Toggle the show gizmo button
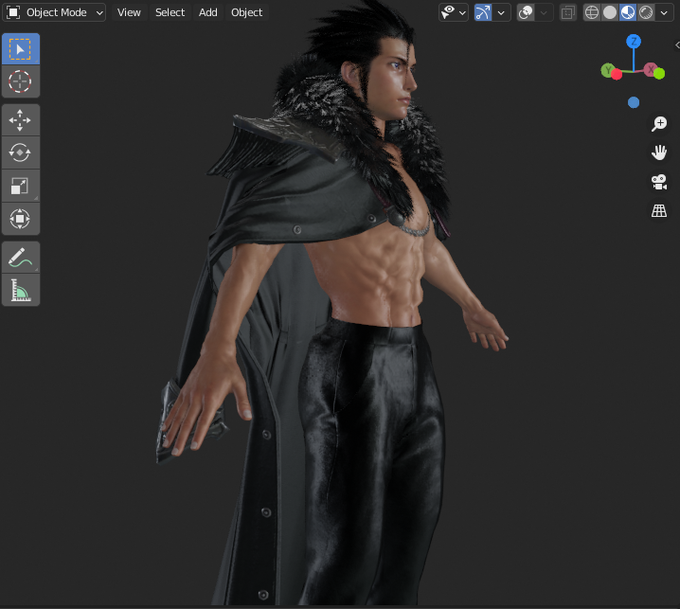The height and width of the screenshot is (609, 680). (483, 13)
